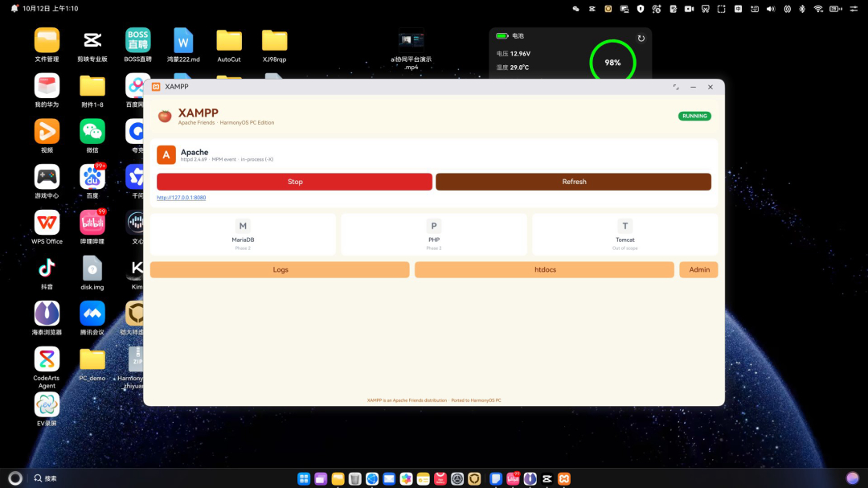The height and width of the screenshot is (488, 868).
Task: Open the http://127.0.0.1:8080 link
Action: point(181,198)
